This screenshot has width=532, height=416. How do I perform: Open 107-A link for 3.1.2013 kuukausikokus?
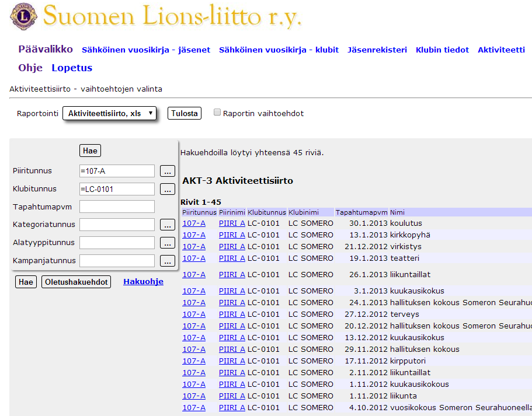pos(194,291)
